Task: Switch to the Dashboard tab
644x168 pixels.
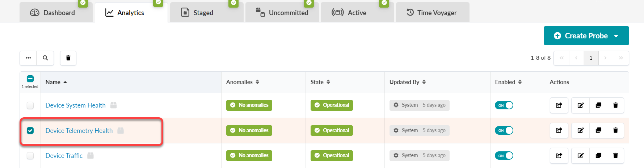Action: tap(53, 13)
